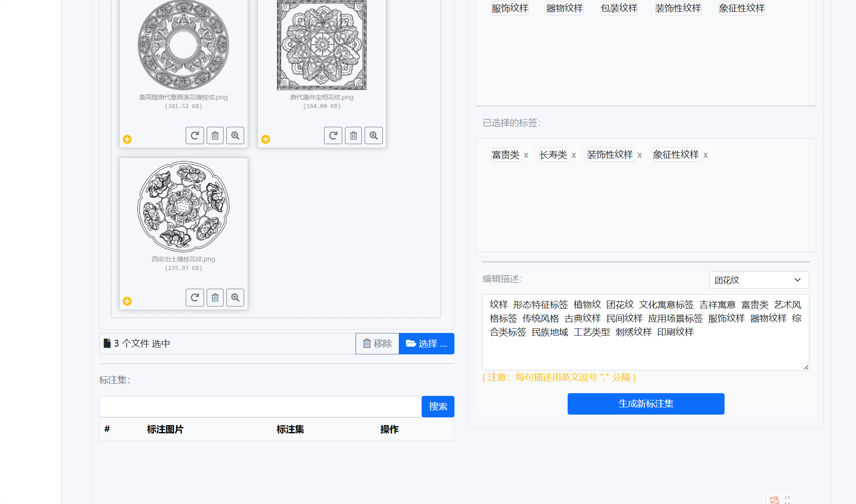
Task: Click the yellow plus on 唐代藻井宝相花纹.png card
Action: point(266,139)
